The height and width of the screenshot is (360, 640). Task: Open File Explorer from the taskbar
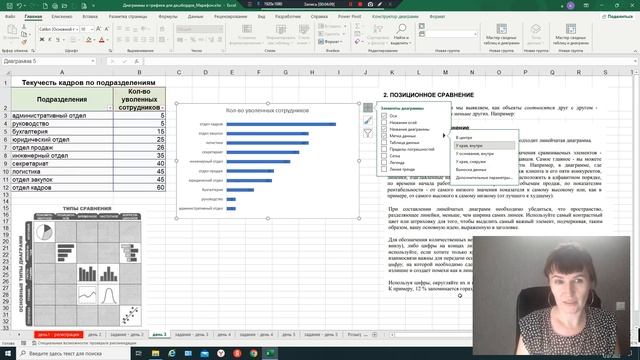(156, 353)
